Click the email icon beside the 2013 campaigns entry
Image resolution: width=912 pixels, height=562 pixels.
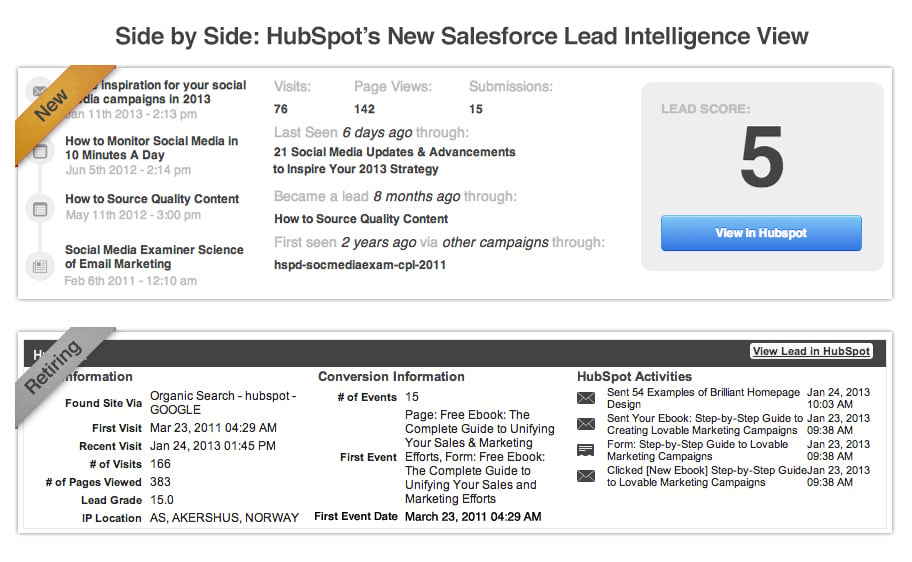39,86
